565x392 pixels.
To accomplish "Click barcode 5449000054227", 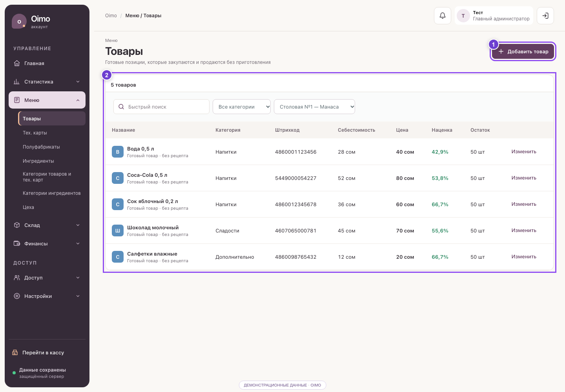I will tap(296, 178).
